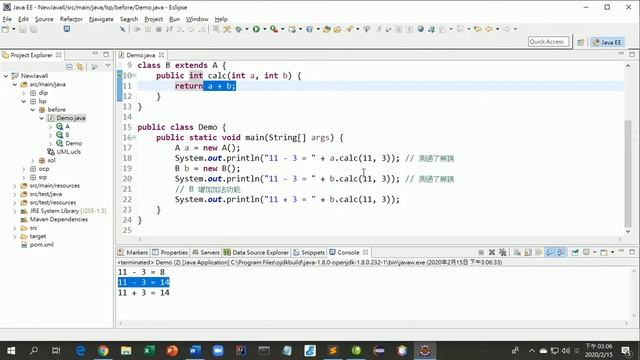
Task: Click the Open Perspective icon next to Java EE
Action: pyautogui.click(x=580, y=42)
